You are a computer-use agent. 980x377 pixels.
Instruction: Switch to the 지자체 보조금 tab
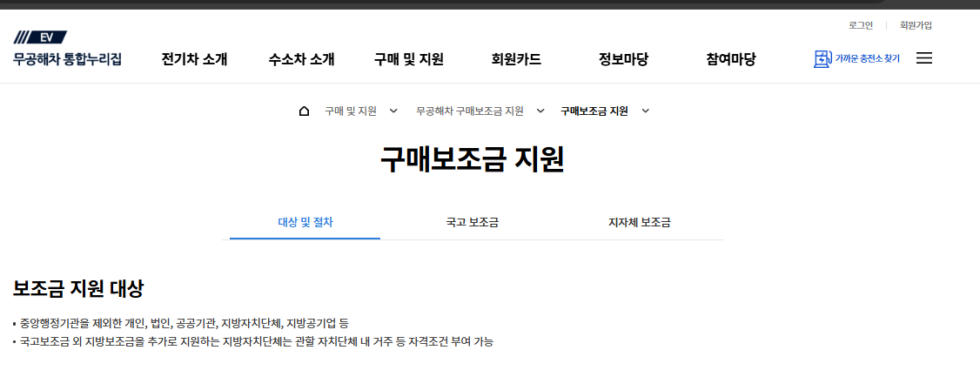click(640, 223)
